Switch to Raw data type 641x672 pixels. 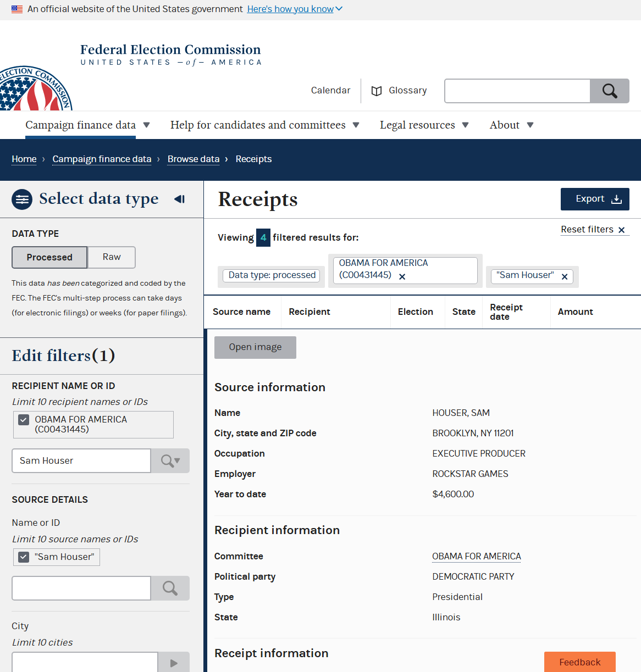click(112, 257)
